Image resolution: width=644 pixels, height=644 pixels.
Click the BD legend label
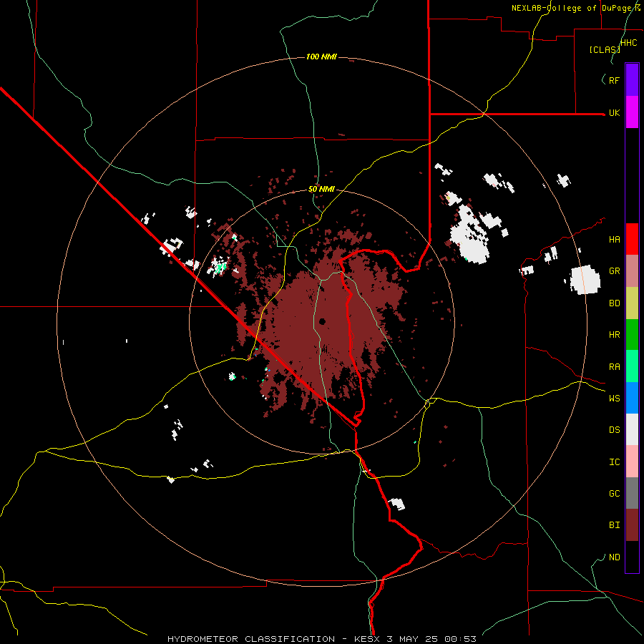pos(614,303)
